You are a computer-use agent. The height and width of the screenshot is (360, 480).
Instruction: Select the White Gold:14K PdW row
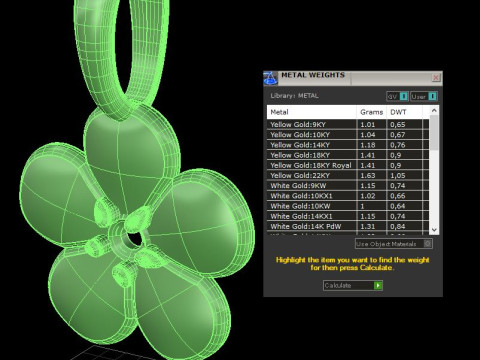coord(348,226)
